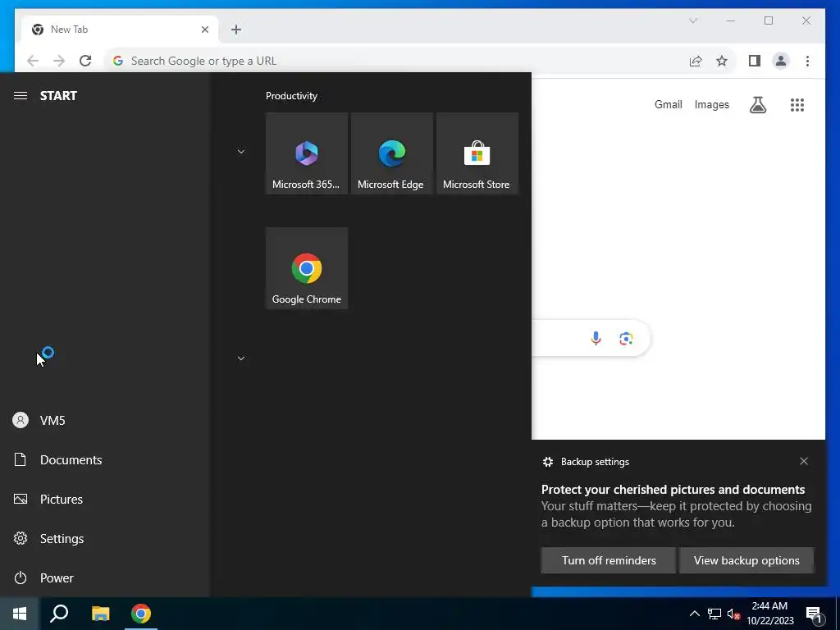Open the network status tray icon
This screenshot has height=630, width=840.
[714, 614]
